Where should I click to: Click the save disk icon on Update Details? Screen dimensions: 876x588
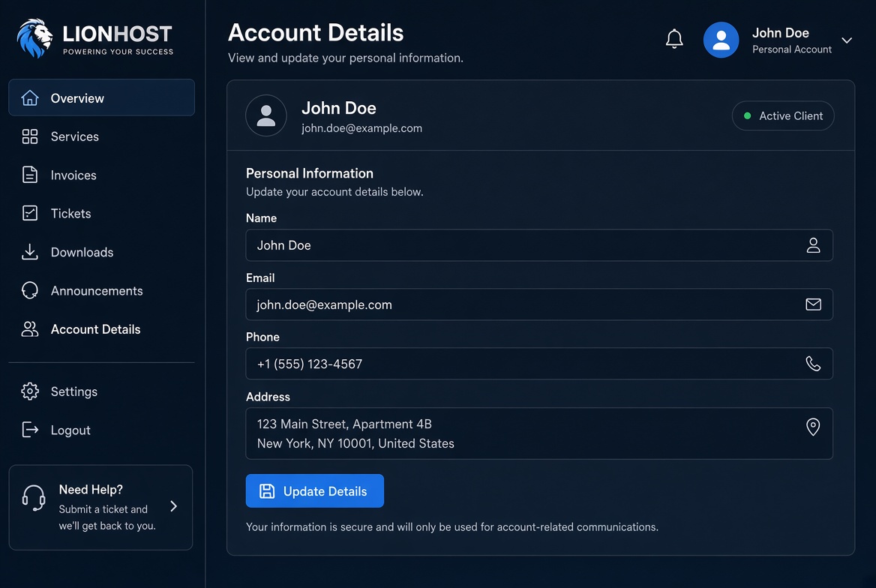[x=267, y=490]
